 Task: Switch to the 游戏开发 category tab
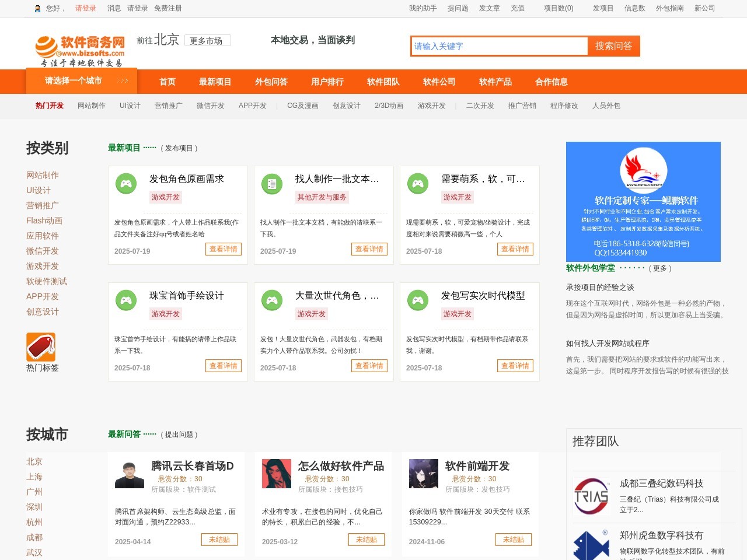point(432,106)
